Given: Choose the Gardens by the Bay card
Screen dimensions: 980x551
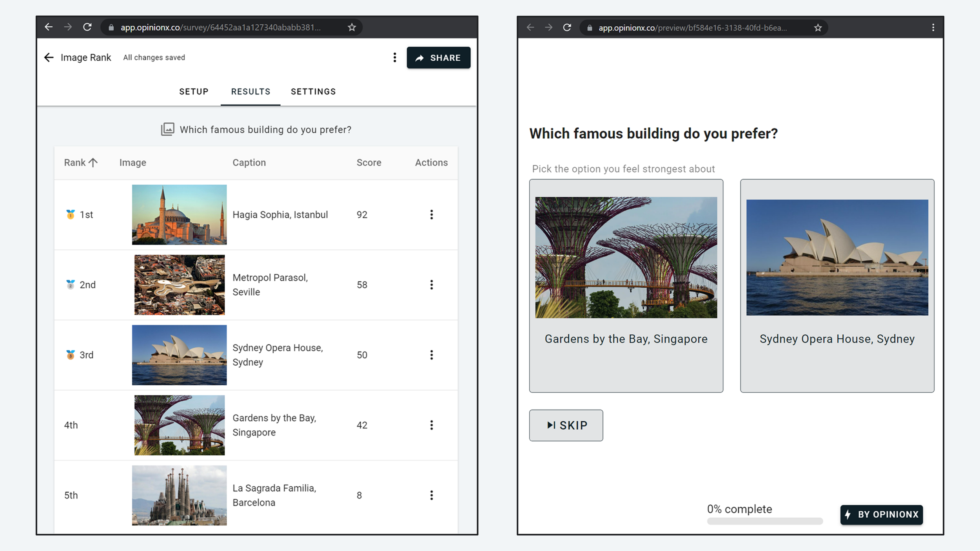Looking at the screenshot, I should click(x=626, y=285).
